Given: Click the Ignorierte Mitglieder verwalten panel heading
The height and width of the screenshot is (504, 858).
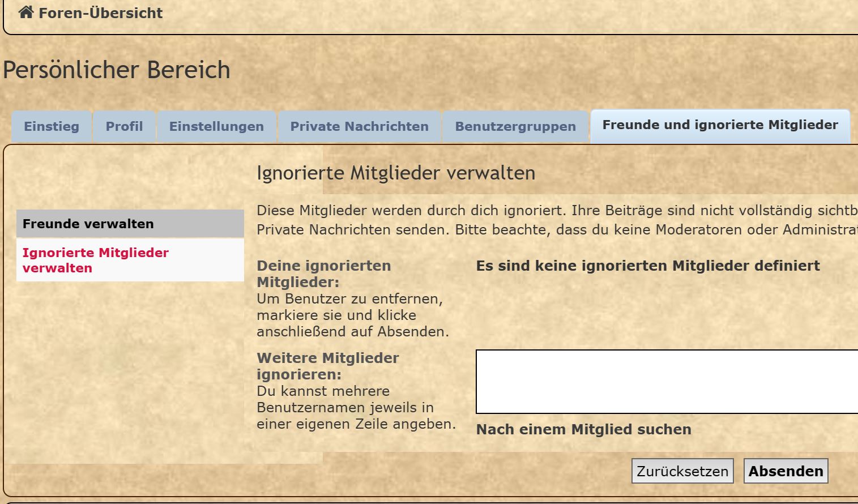Looking at the screenshot, I should [395, 173].
